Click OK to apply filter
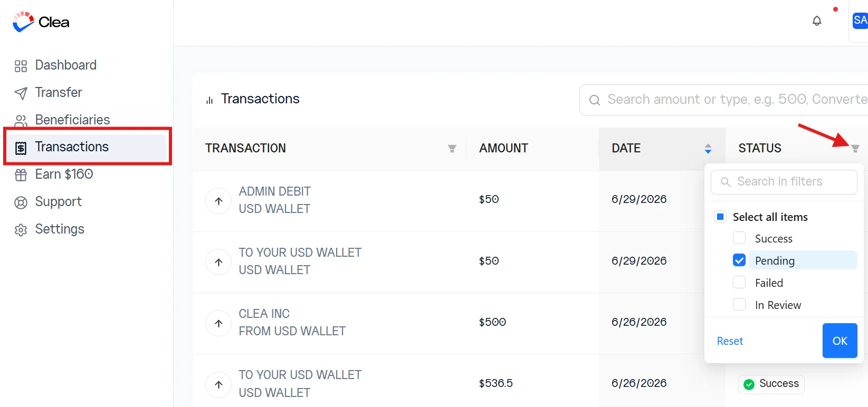 (840, 341)
